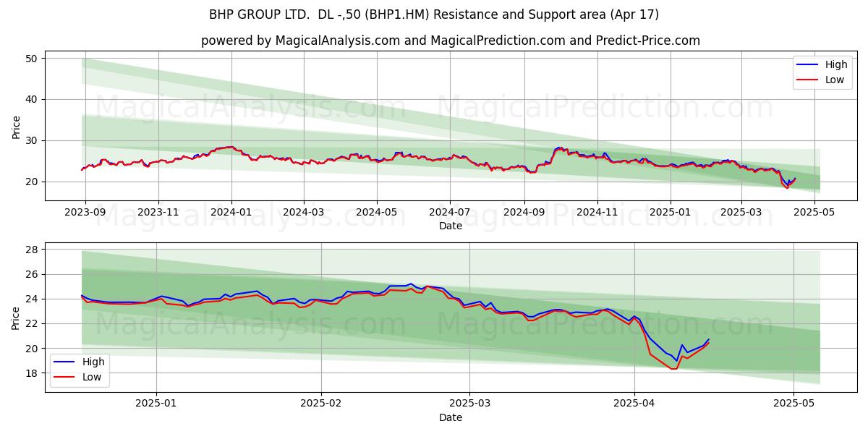868x434 pixels.
Task: Click the '26' price tick on lower chart
Action: [33, 274]
